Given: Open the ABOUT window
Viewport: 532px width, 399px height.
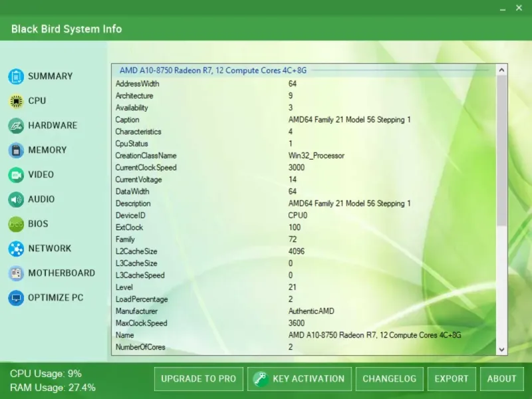Looking at the screenshot, I should [x=501, y=378].
